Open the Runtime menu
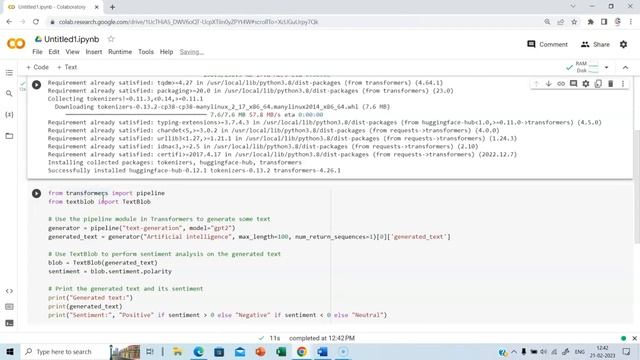This screenshot has height=360, width=640. click(x=120, y=52)
